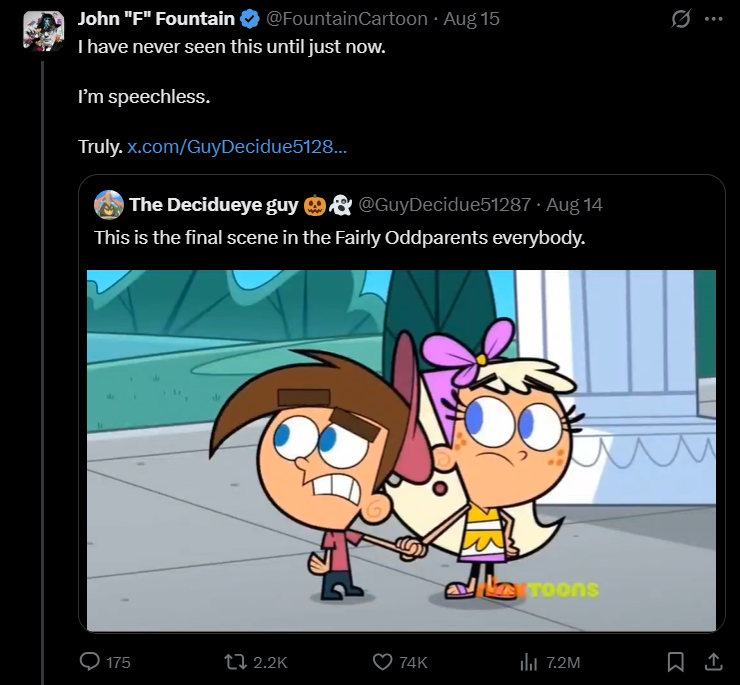Share the post via upload arrow icon

click(713, 661)
